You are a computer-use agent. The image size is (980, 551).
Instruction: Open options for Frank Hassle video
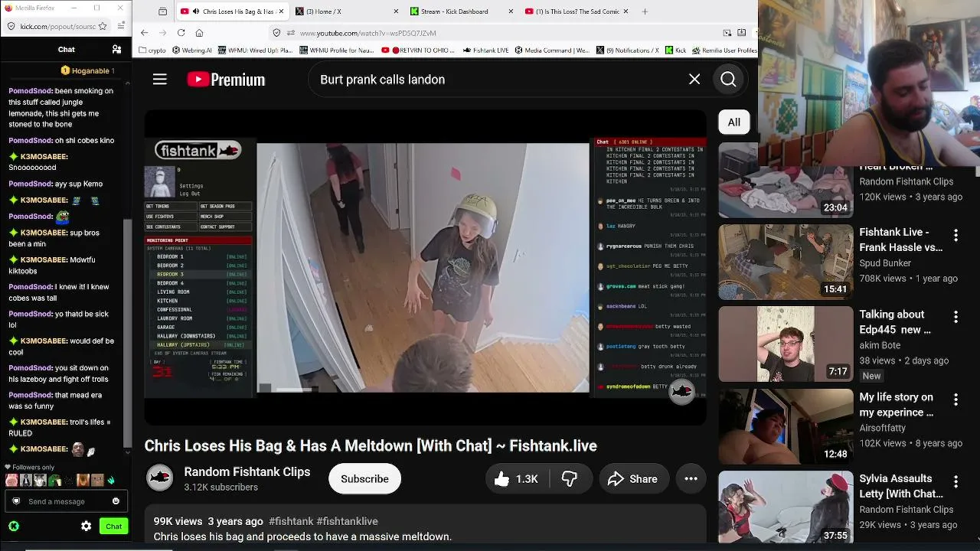pyautogui.click(x=955, y=235)
